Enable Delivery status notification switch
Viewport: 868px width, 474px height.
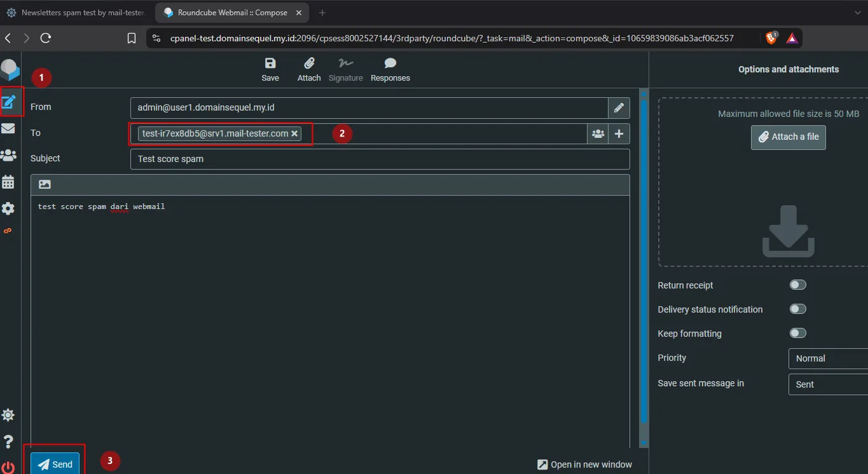[797, 309]
